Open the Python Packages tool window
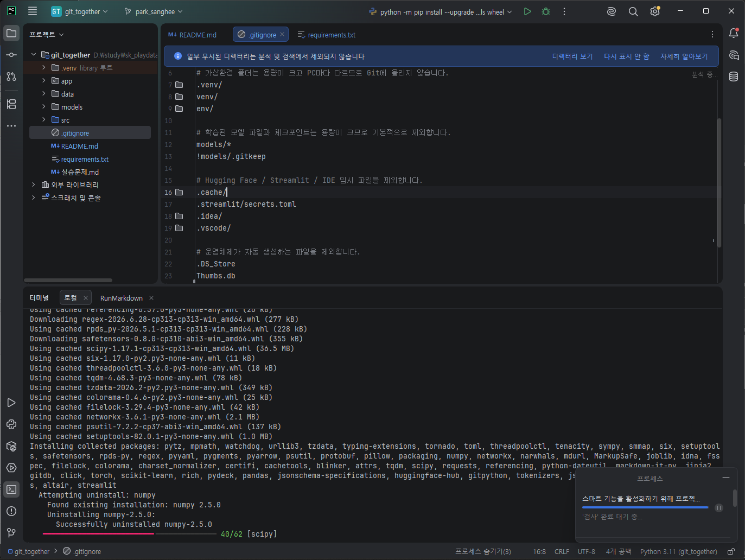 coord(11,446)
